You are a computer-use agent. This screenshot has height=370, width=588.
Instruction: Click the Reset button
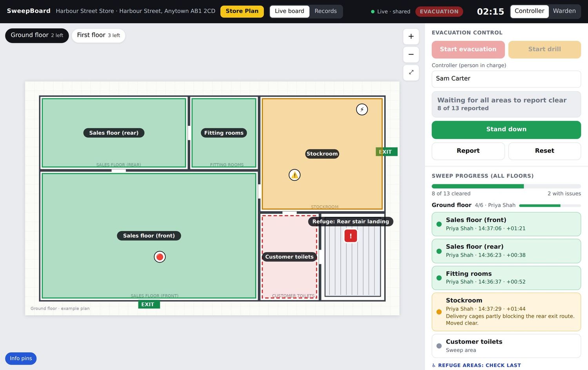click(544, 151)
